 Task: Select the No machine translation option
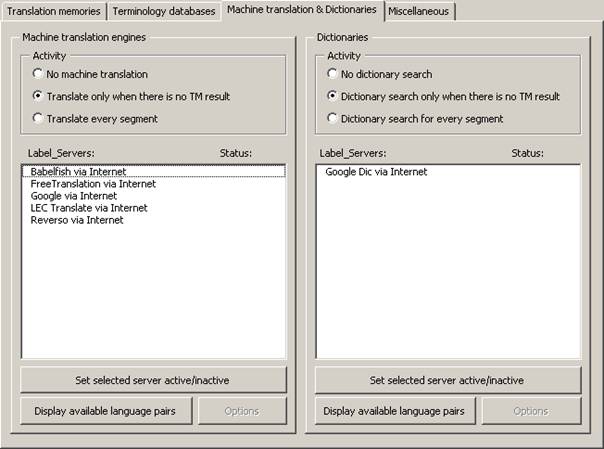point(38,74)
